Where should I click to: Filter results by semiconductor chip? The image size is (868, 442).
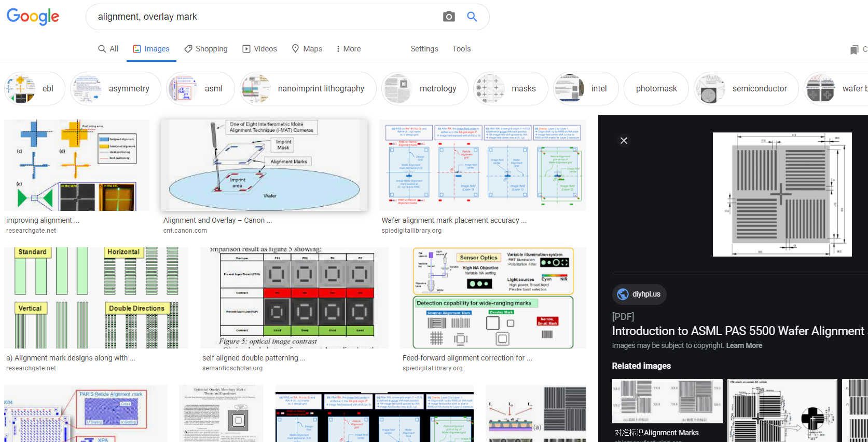click(746, 89)
